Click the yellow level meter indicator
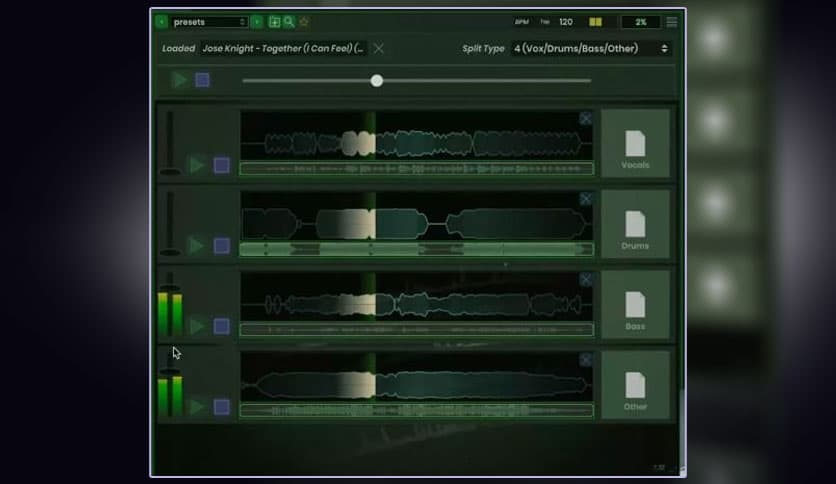836x484 pixels. (x=596, y=22)
